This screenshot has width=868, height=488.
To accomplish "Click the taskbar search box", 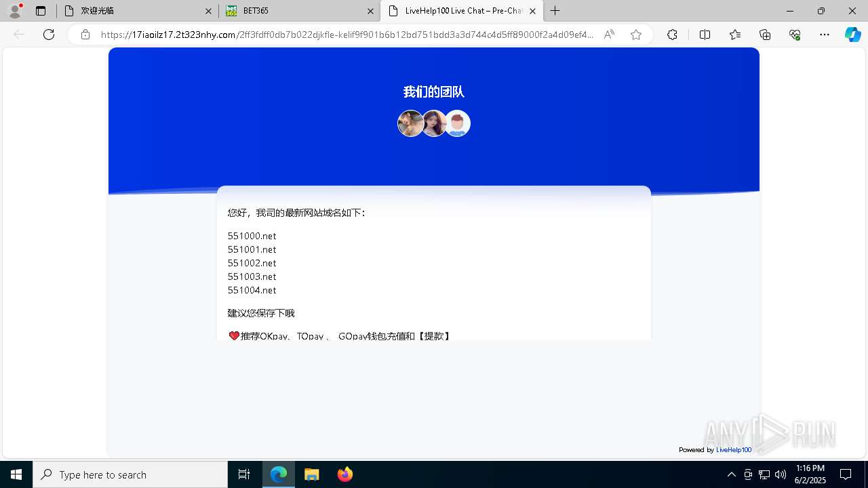I will click(130, 474).
